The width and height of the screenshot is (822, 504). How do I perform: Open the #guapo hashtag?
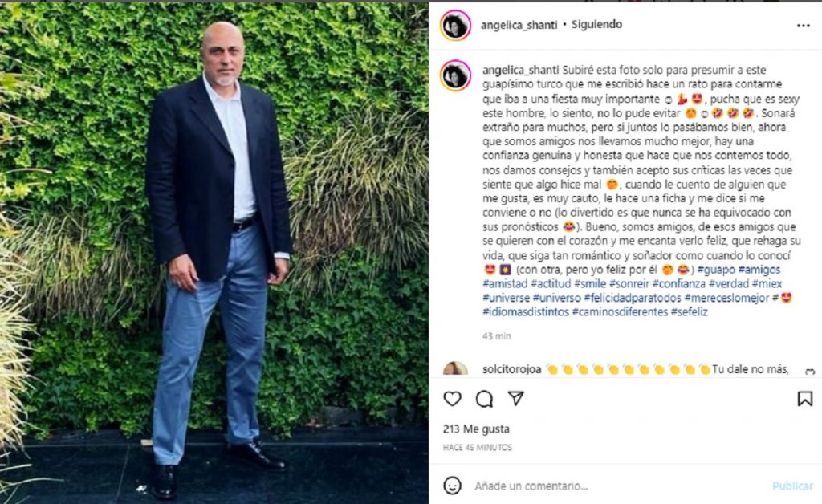click(x=715, y=270)
